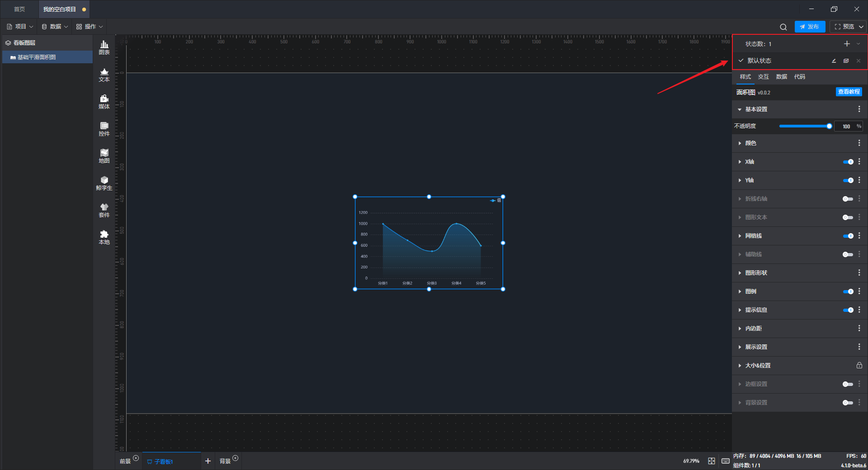The height and width of the screenshot is (470, 868).
Task: Click the 预览 preview button
Action: (844, 27)
